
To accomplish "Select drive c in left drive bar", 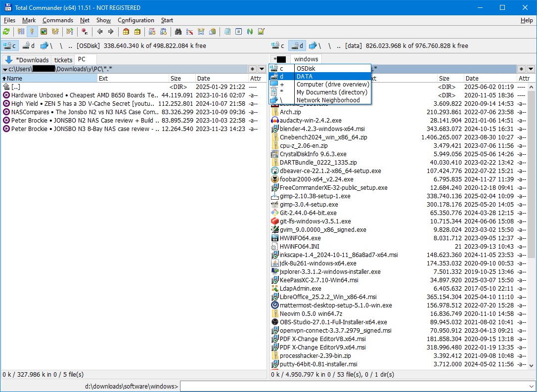I will 9,45.
